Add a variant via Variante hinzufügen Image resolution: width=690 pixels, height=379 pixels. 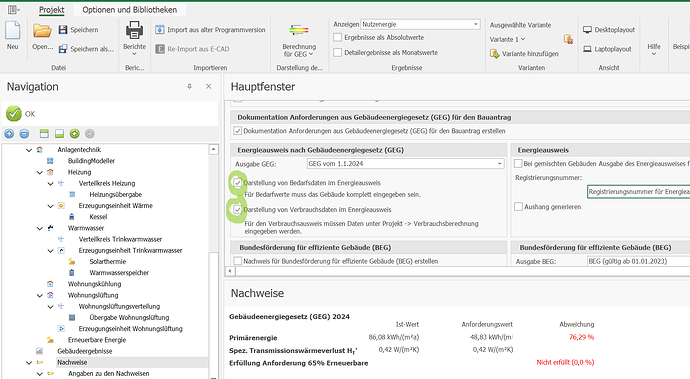tap(524, 54)
